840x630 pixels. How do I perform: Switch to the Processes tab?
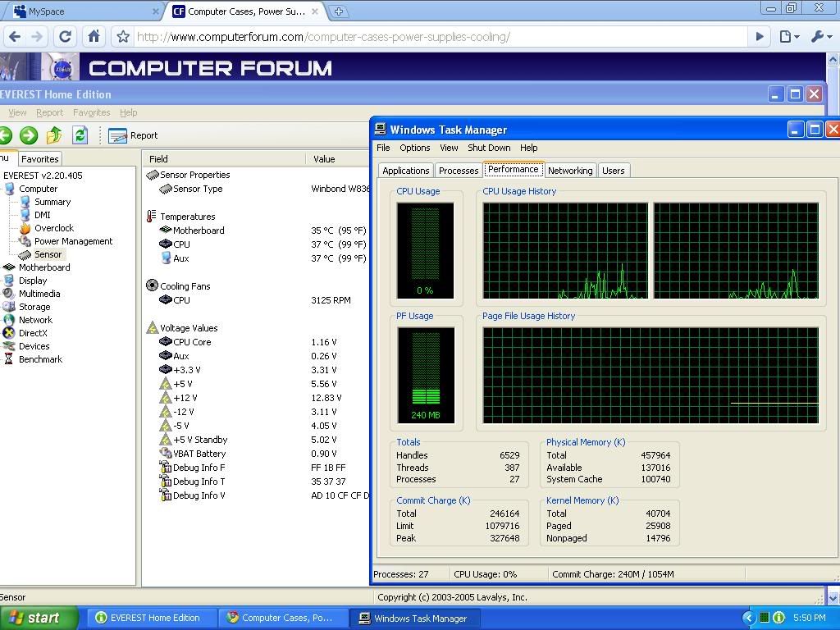click(x=459, y=171)
